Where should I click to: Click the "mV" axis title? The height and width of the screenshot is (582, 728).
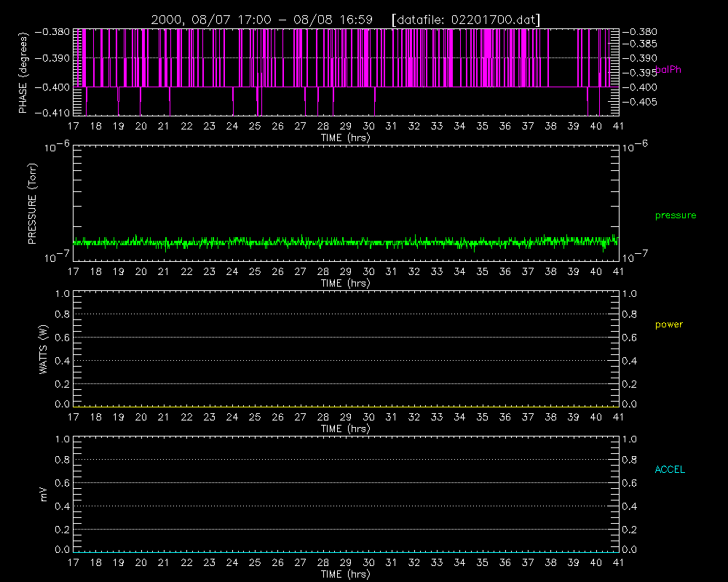[x=44, y=494]
